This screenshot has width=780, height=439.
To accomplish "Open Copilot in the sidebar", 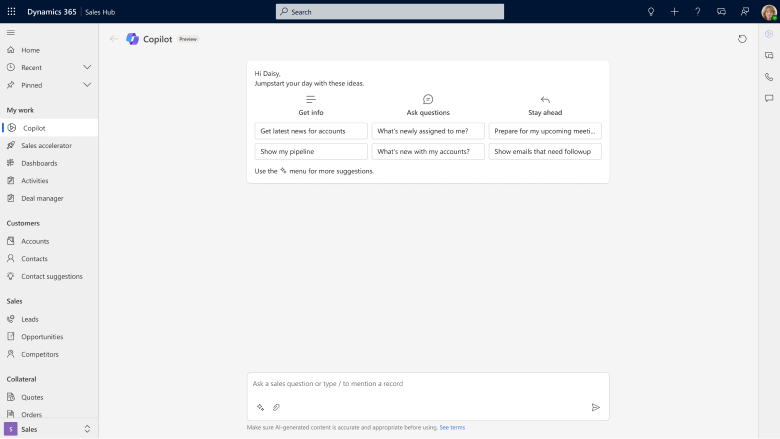I will point(49,128).
